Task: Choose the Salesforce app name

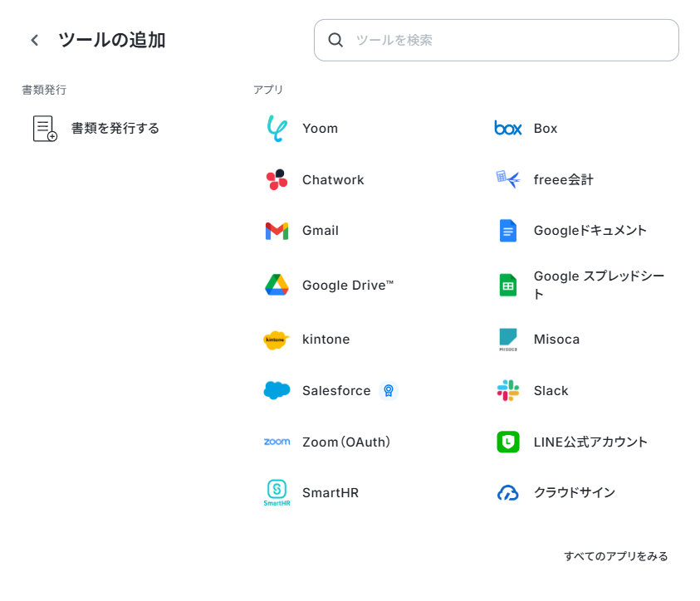Action: [x=336, y=390]
